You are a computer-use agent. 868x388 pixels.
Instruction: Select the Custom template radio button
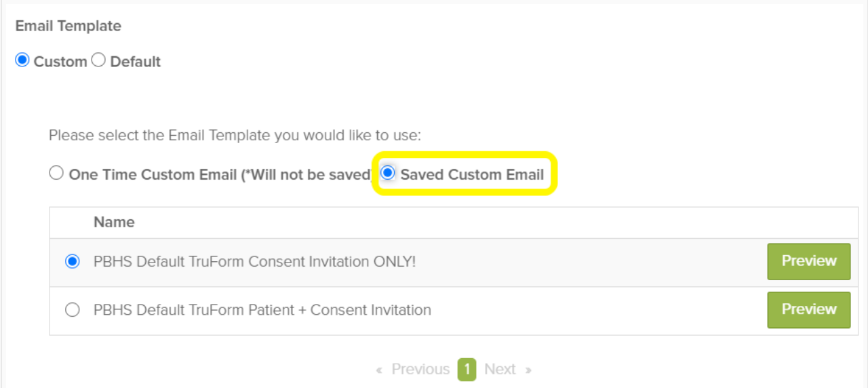point(22,60)
